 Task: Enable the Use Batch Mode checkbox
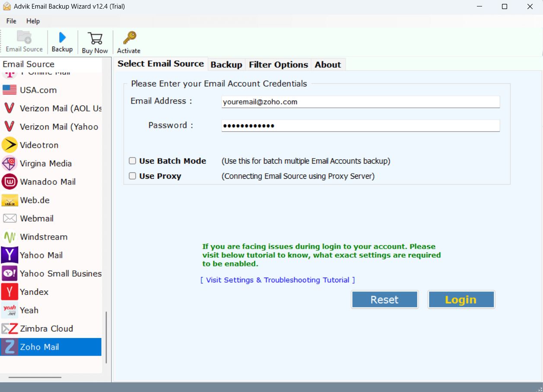pyautogui.click(x=133, y=161)
